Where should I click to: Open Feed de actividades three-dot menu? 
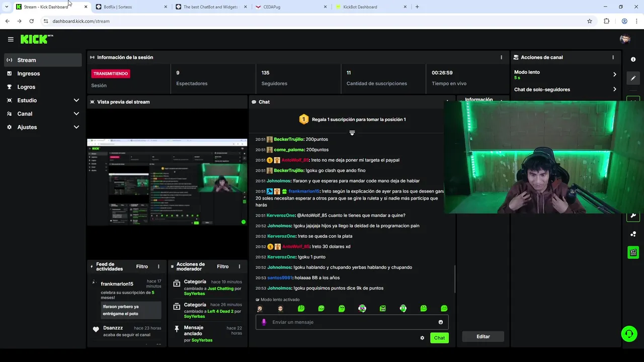coord(158,266)
